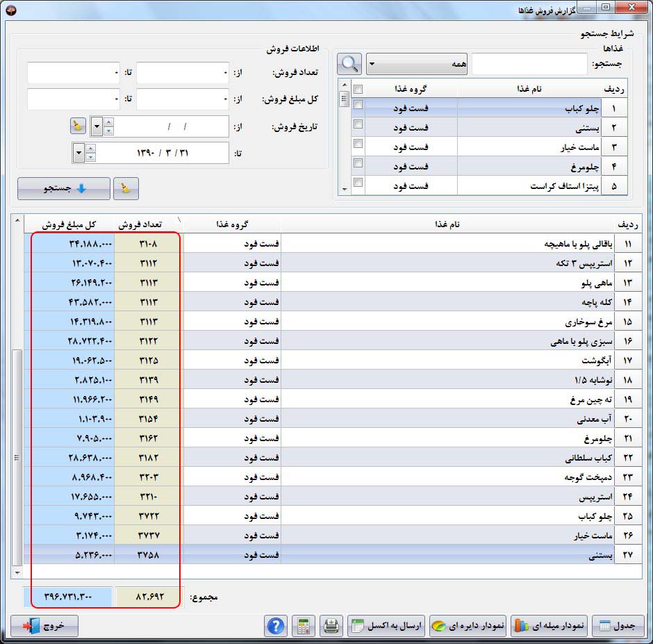Check the checkbox for the چلومرغ row

coord(358,163)
